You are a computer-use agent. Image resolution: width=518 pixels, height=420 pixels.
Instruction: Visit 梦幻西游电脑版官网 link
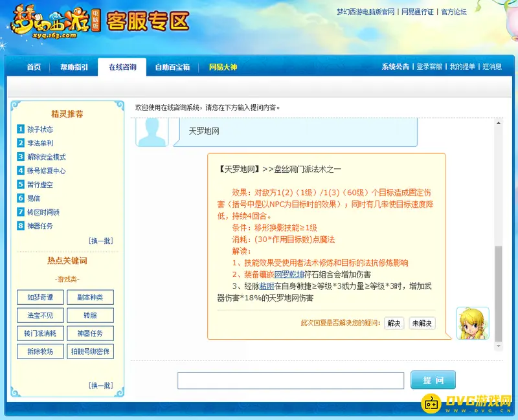coord(365,12)
